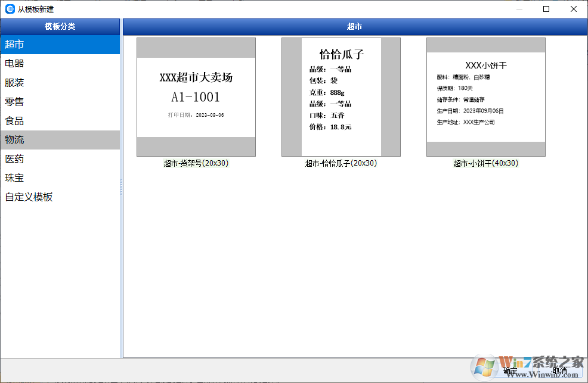
Task: Choose the 零售 category
Action: pyautogui.click(x=60, y=102)
